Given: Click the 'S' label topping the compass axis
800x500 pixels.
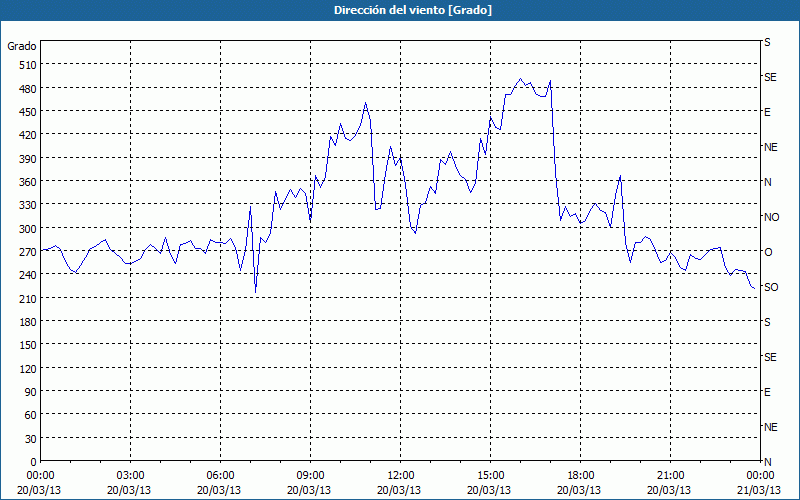Looking at the screenshot, I should pyautogui.click(x=767, y=42).
